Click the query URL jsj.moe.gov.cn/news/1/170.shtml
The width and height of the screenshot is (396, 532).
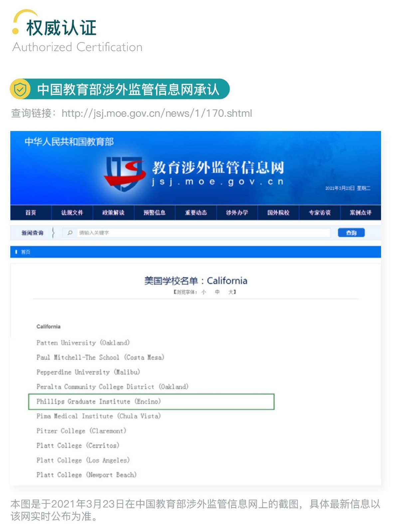click(157, 113)
